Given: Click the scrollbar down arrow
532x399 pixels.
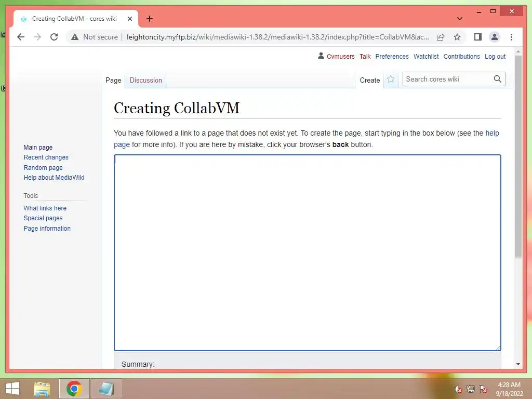Looking at the screenshot, I should pos(518,364).
